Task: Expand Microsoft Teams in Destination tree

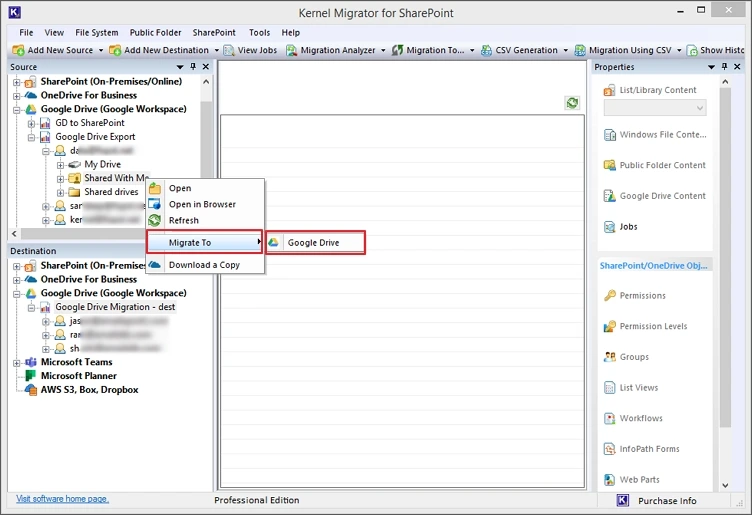Action: (x=17, y=363)
